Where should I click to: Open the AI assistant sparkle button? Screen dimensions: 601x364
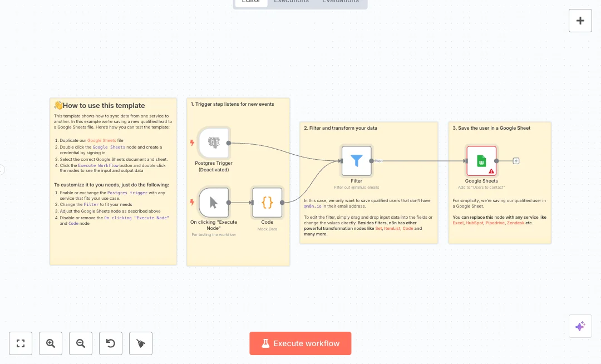coord(580,326)
